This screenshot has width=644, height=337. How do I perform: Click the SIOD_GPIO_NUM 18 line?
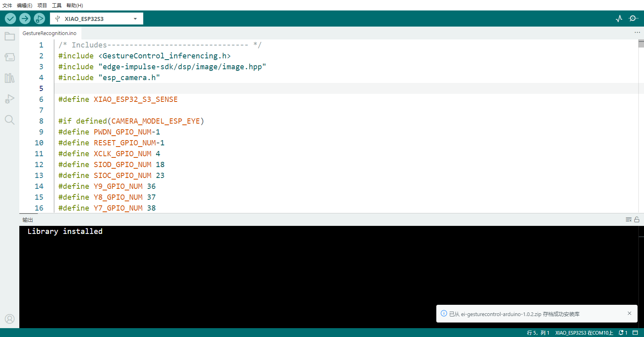(x=111, y=165)
